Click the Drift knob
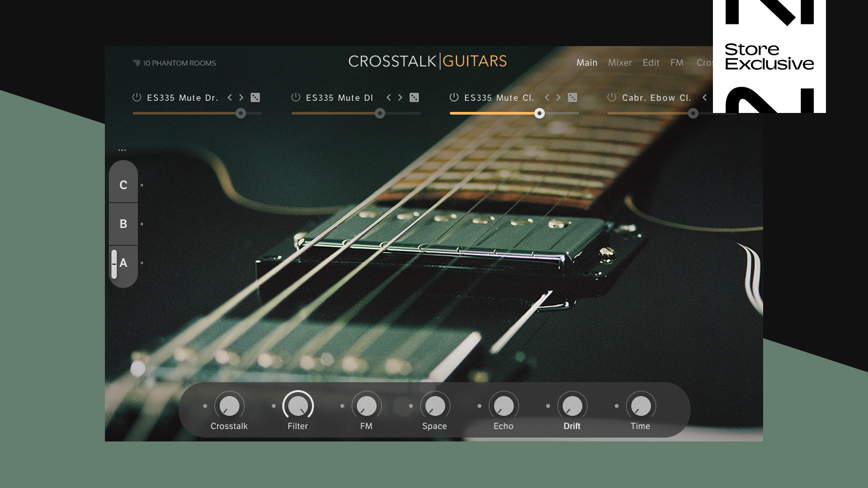868x488 pixels. click(x=572, y=407)
